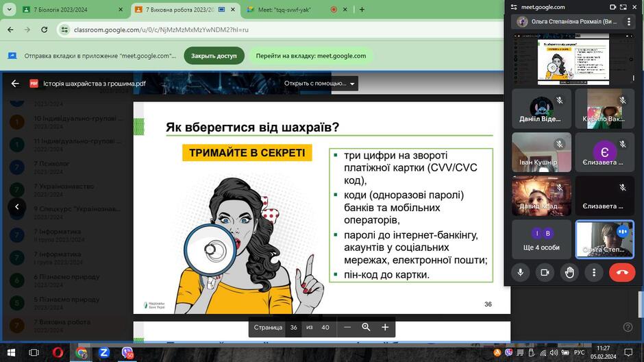Close the PDF preview with back arrow
The width and height of the screenshot is (644, 362).
[x=15, y=84]
